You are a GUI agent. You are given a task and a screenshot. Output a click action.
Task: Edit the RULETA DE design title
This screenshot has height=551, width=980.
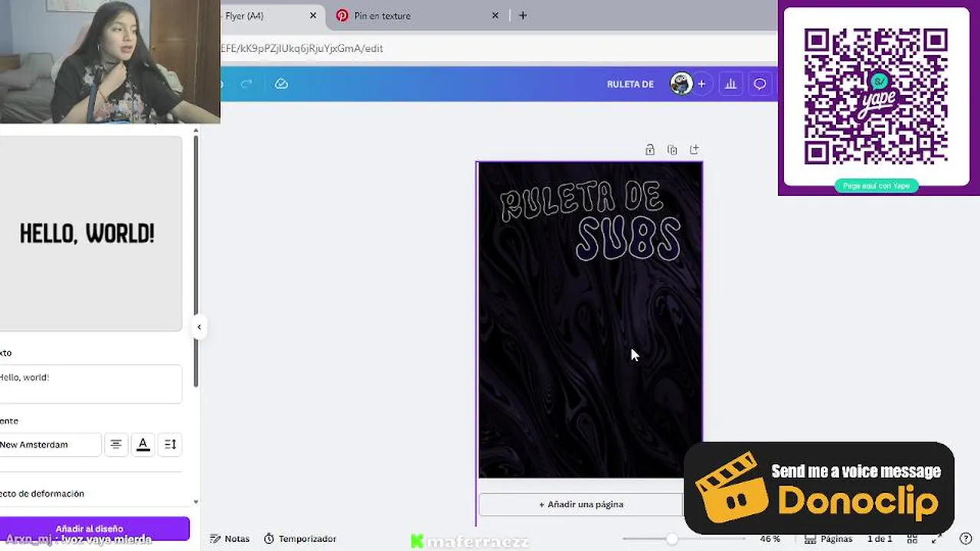630,84
